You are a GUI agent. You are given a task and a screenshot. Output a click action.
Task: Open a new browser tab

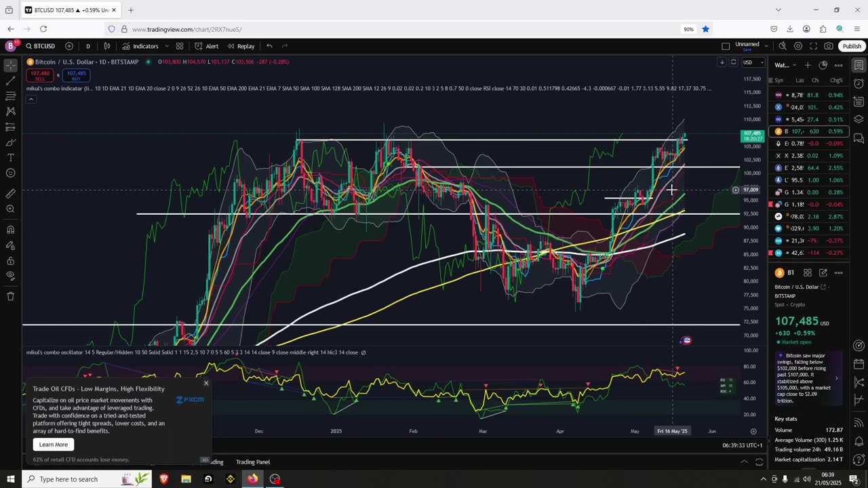click(x=131, y=10)
